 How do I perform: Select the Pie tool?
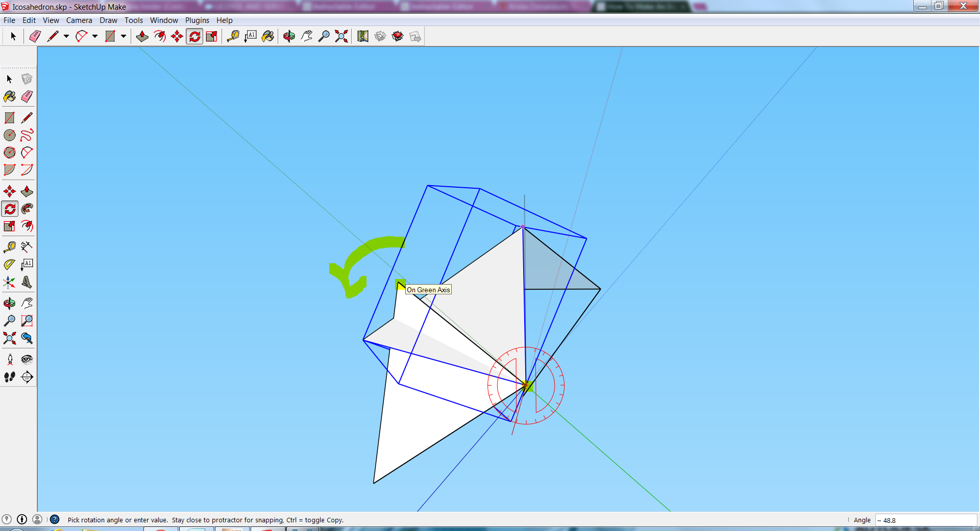10,170
